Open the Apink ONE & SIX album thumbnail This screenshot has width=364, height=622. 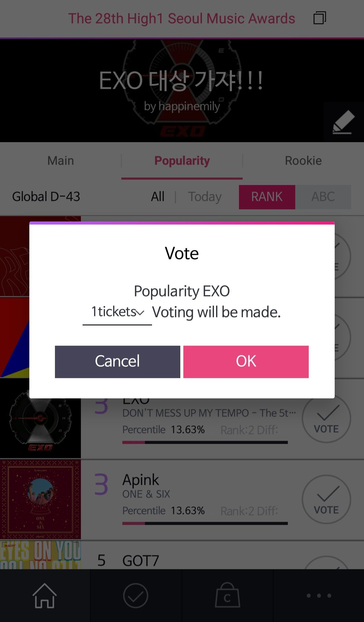click(40, 499)
